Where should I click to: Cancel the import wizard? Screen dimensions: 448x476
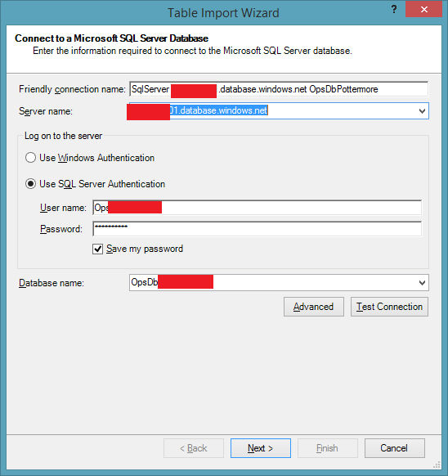[x=394, y=448]
